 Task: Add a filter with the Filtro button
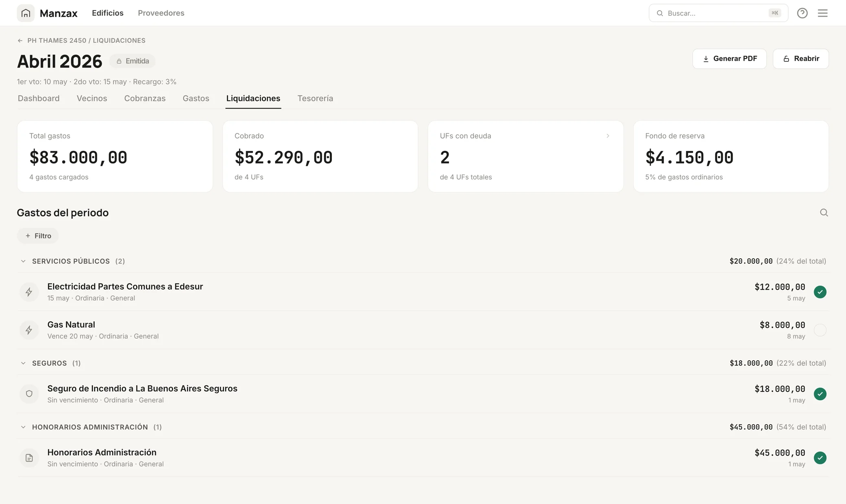click(38, 236)
